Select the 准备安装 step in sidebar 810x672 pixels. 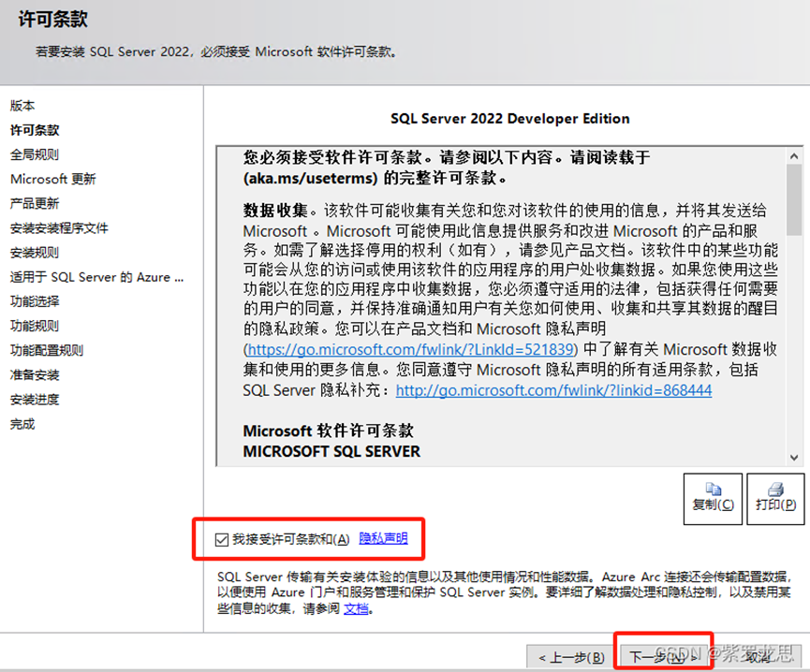point(35,374)
